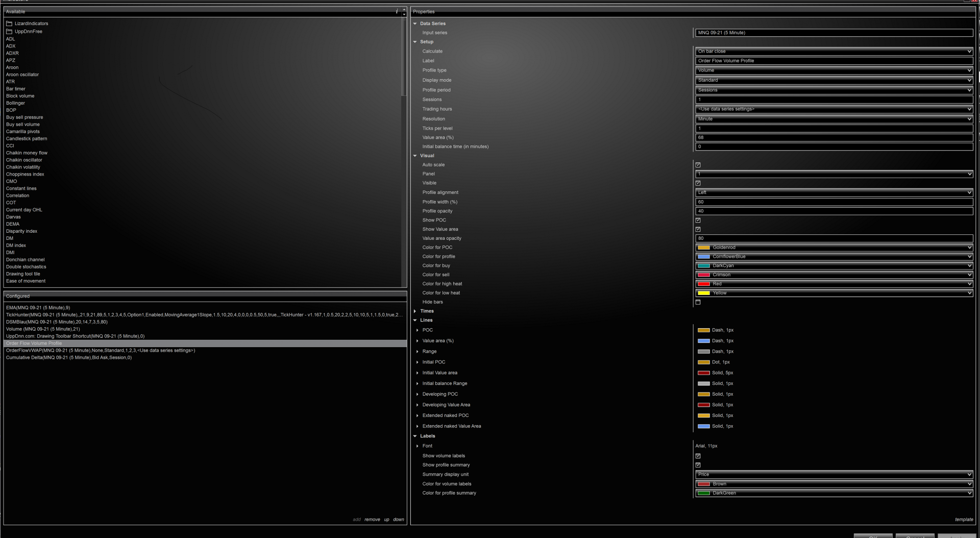
Task: Click the remove link under Configured
Action: coord(372,520)
